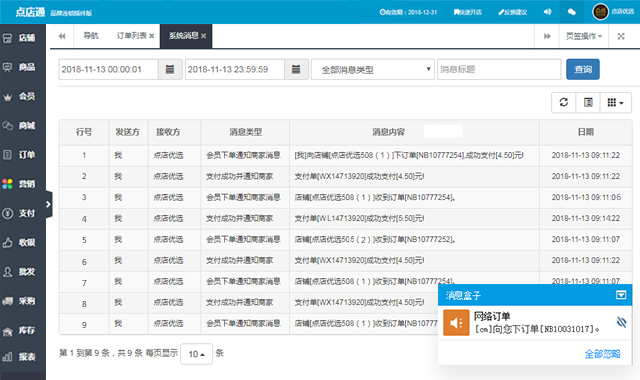Viewport: 640px width, 380px height.
Task: Click the 行号 column header
Action: tap(84, 132)
